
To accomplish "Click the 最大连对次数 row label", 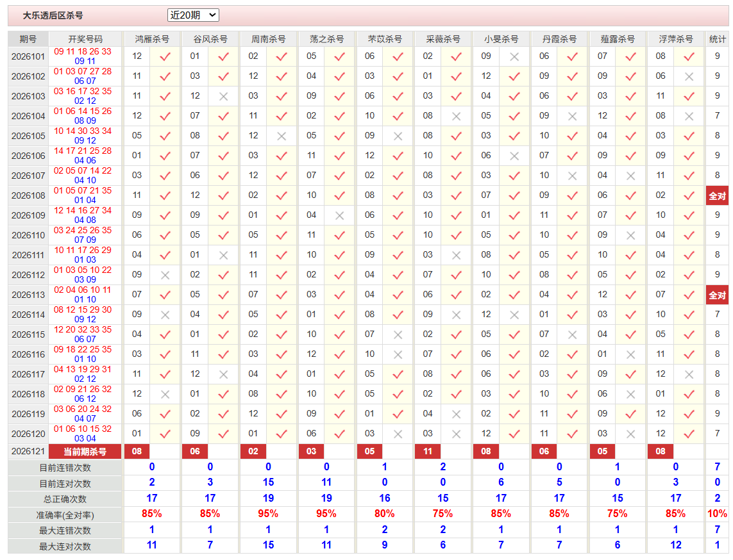I will click(65, 547).
